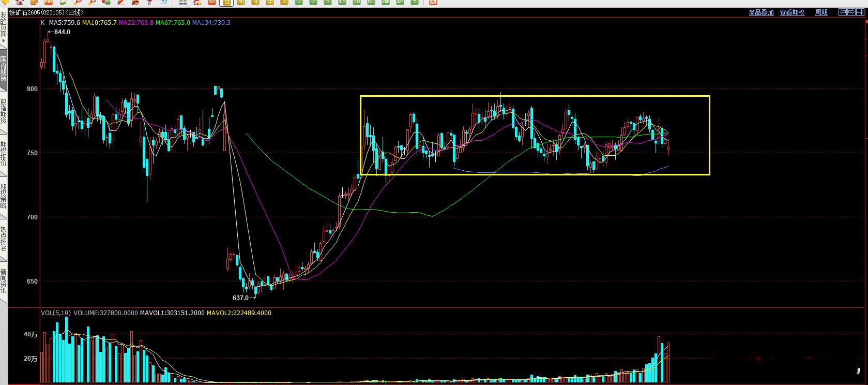The width and height of the screenshot is (868, 385).
Task: Click the 800 price axis label
Action: (33, 89)
